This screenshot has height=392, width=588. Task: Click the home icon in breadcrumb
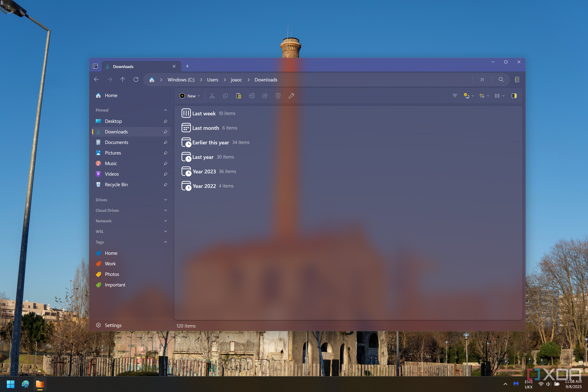[x=152, y=80]
